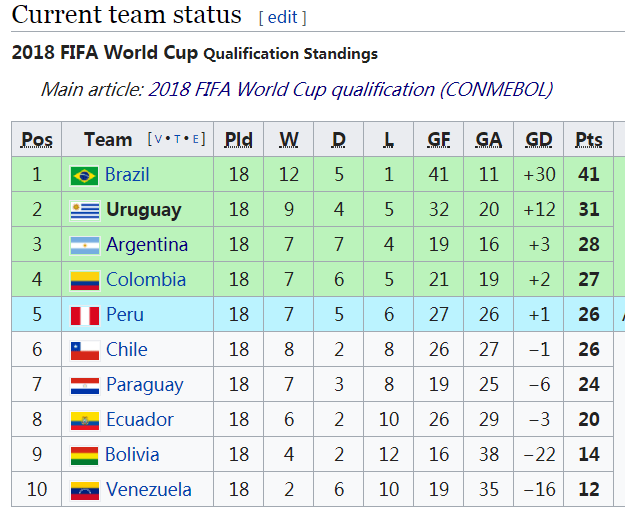The image size is (625, 513).
Task: Open the Brazil team link
Action: (x=127, y=175)
